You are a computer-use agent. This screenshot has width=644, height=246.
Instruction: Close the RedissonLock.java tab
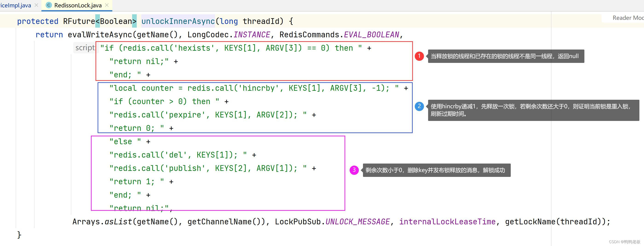[107, 5]
